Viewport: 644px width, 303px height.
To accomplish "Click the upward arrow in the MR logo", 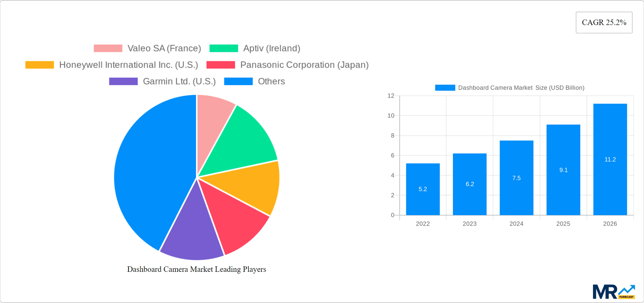I will coord(627,289).
